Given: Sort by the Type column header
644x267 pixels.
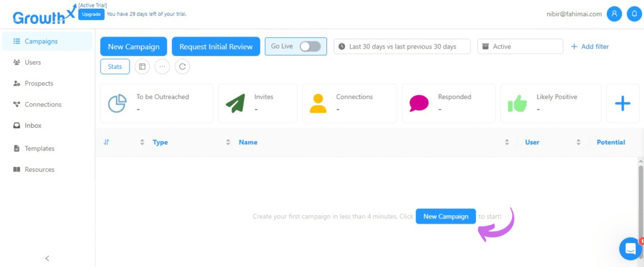Looking at the screenshot, I should tap(160, 142).
